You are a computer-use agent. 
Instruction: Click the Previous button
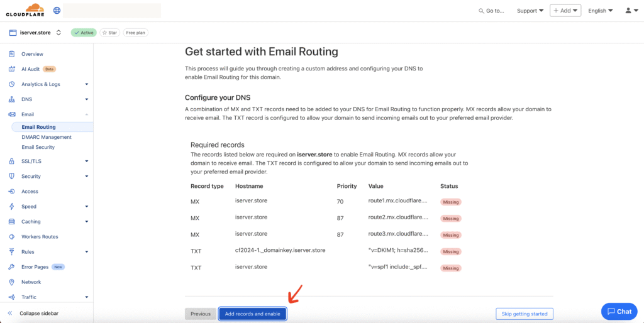tap(201, 314)
